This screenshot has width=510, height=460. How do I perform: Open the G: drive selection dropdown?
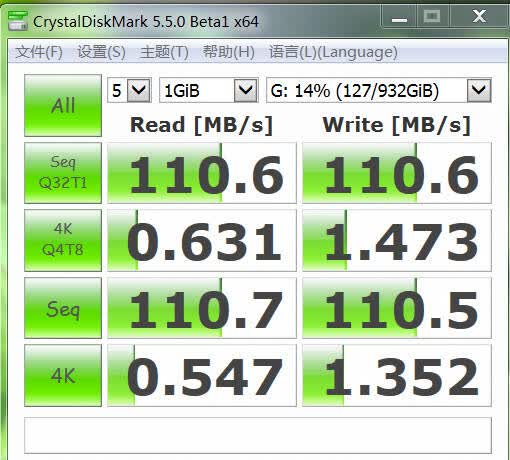click(379, 90)
